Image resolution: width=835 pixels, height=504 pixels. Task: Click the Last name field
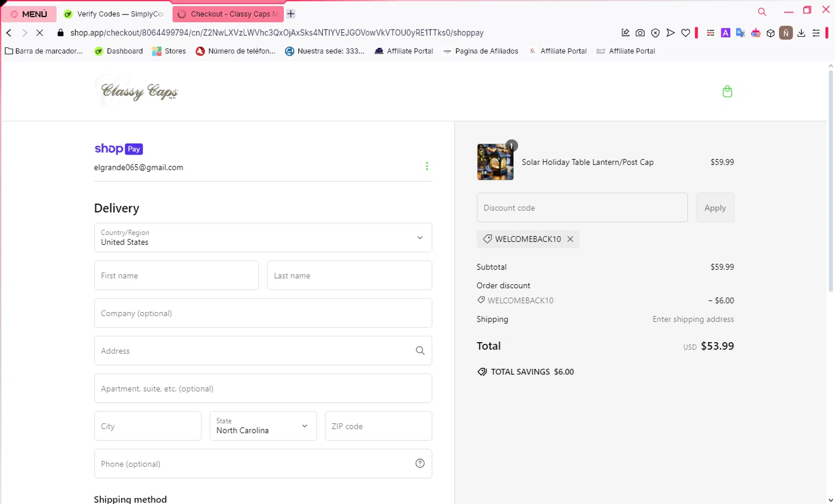pos(350,275)
